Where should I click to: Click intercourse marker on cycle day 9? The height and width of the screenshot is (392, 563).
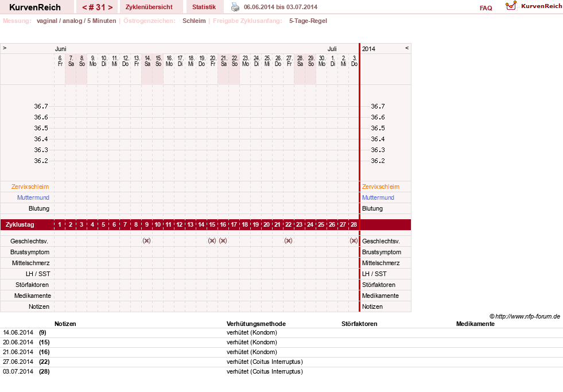click(146, 240)
